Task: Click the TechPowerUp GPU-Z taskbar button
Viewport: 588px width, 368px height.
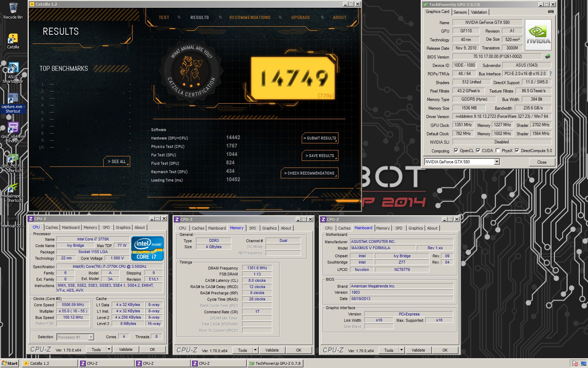Action: point(275,363)
